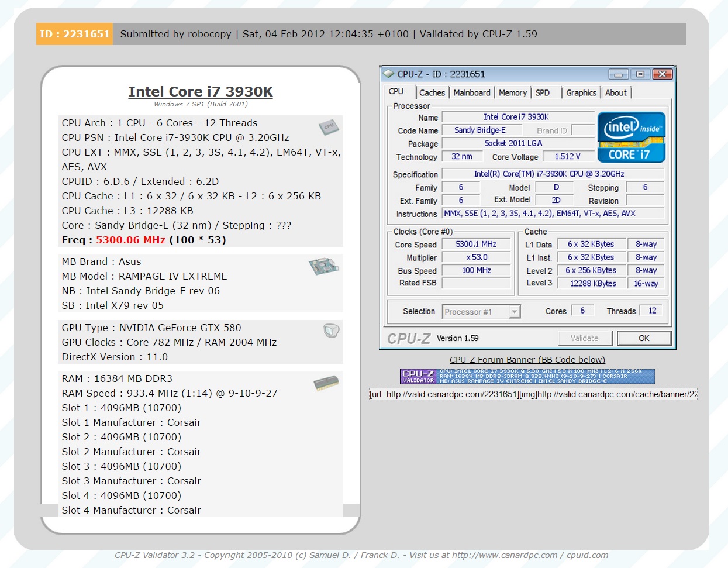Click the 'CPUID : 6.D.6 / Extended : 6.2D' line
Image resolution: width=728 pixels, height=568 pixels.
[140, 181]
